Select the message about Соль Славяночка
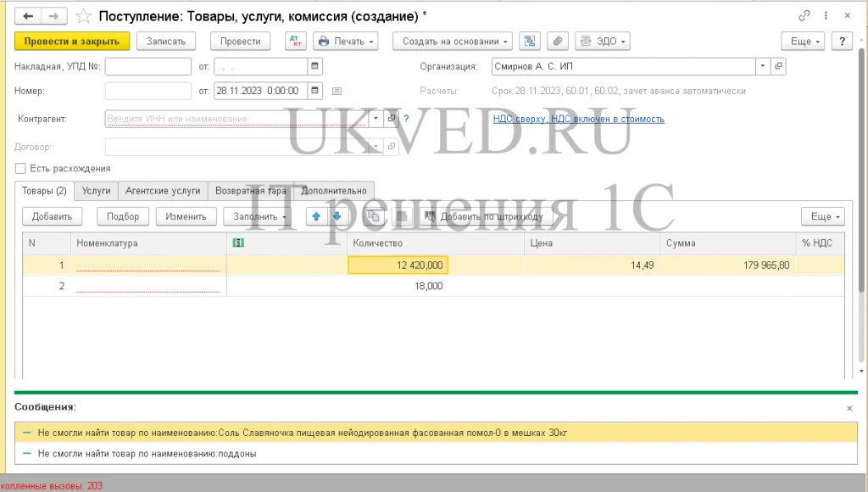This screenshot has width=868, height=492. pos(437,433)
